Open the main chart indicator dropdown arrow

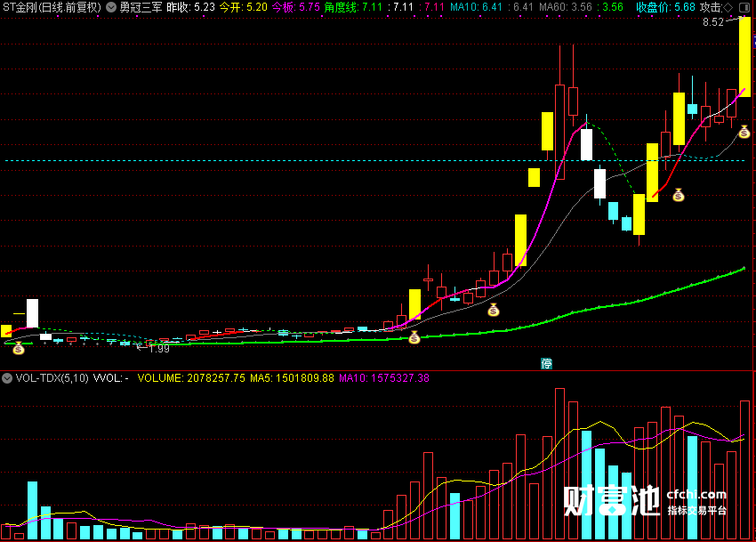pyautogui.click(x=111, y=7)
